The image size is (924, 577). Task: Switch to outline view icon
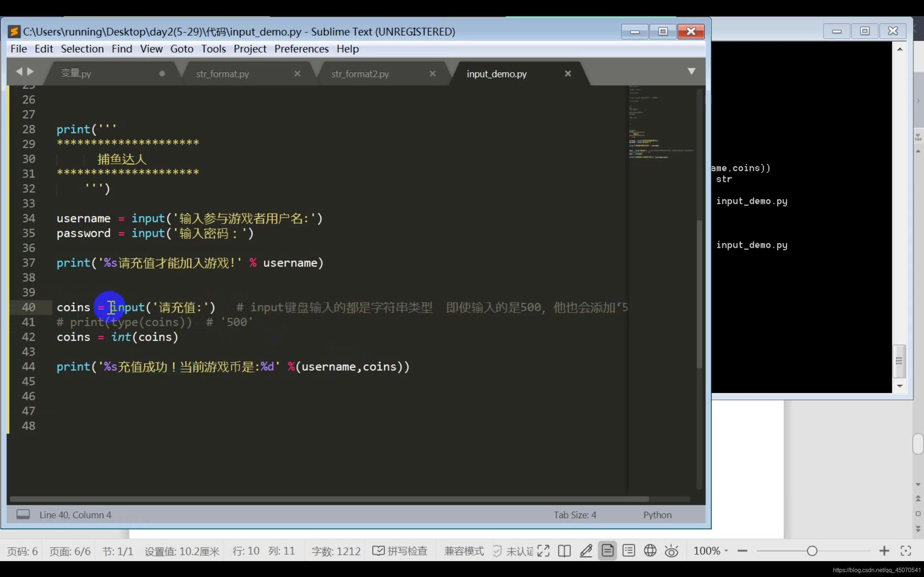click(628, 551)
